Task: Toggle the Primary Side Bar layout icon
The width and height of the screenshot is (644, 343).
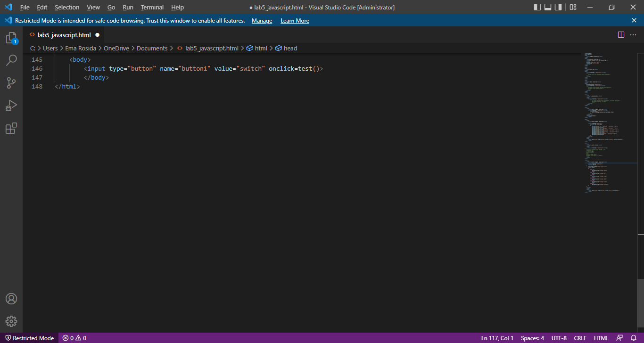Action: click(x=537, y=7)
